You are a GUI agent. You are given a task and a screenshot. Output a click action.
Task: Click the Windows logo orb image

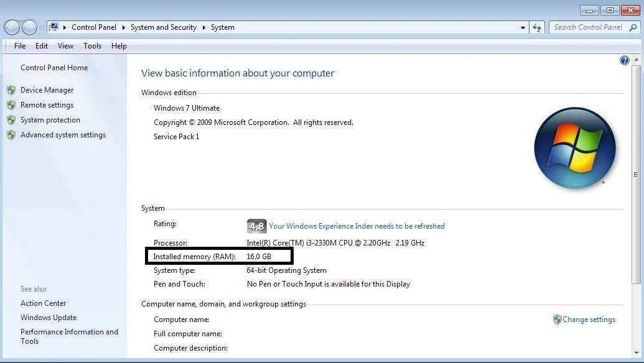click(574, 148)
